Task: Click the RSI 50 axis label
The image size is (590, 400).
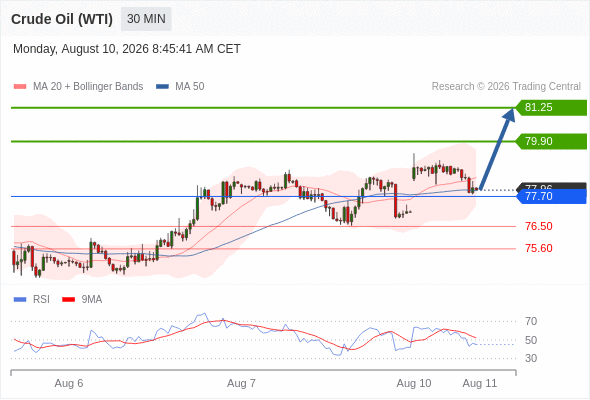Action: click(x=531, y=340)
